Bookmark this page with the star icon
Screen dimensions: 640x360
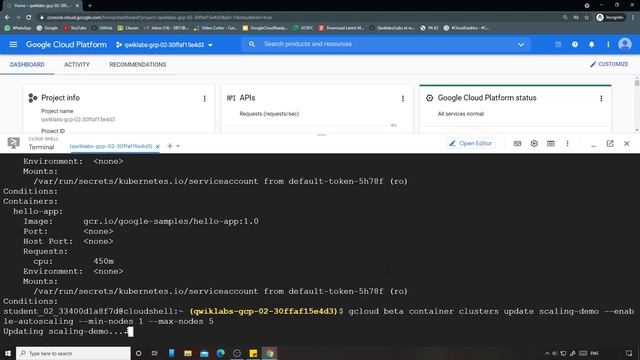pyautogui.click(x=587, y=17)
